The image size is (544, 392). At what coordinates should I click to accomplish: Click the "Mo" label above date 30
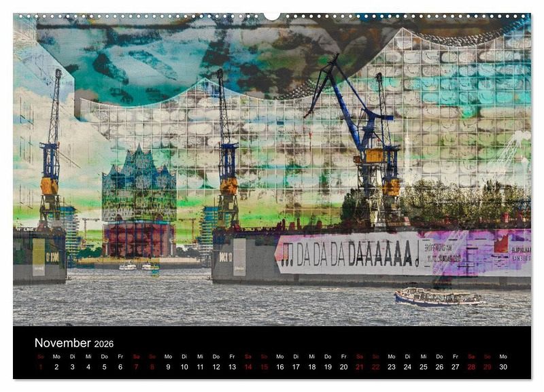click(503, 356)
